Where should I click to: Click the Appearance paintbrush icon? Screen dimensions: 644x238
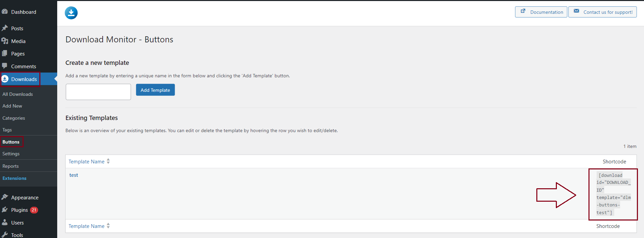pyautogui.click(x=5, y=197)
